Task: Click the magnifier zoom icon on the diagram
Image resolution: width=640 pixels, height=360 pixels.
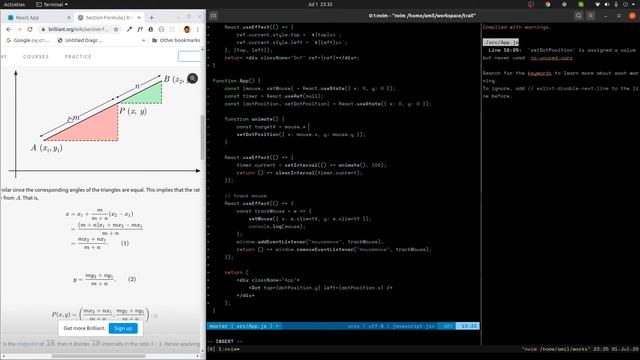Action: 192,78
